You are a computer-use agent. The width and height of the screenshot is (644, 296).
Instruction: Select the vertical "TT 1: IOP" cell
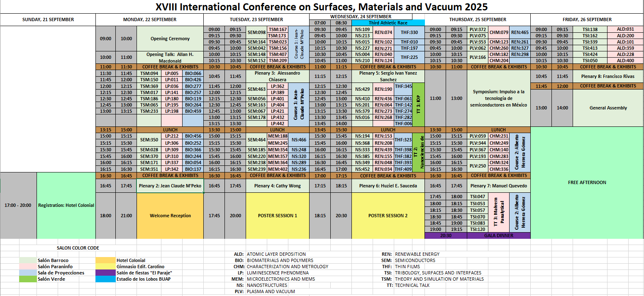tap(419, 104)
